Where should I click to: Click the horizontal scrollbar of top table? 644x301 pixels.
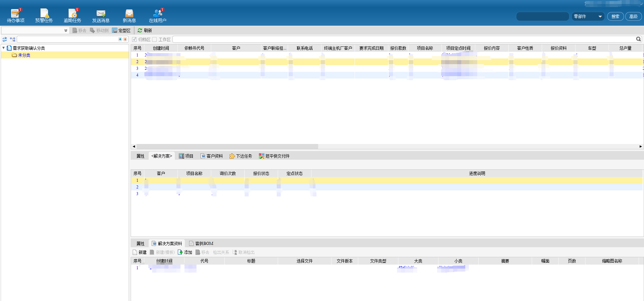click(227, 146)
